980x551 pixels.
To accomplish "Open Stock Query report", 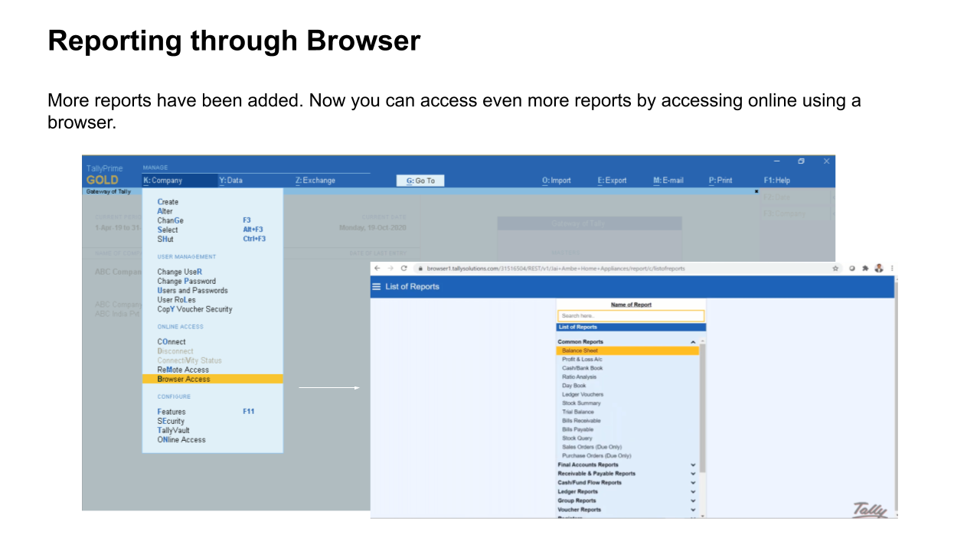I will pyautogui.click(x=577, y=439).
